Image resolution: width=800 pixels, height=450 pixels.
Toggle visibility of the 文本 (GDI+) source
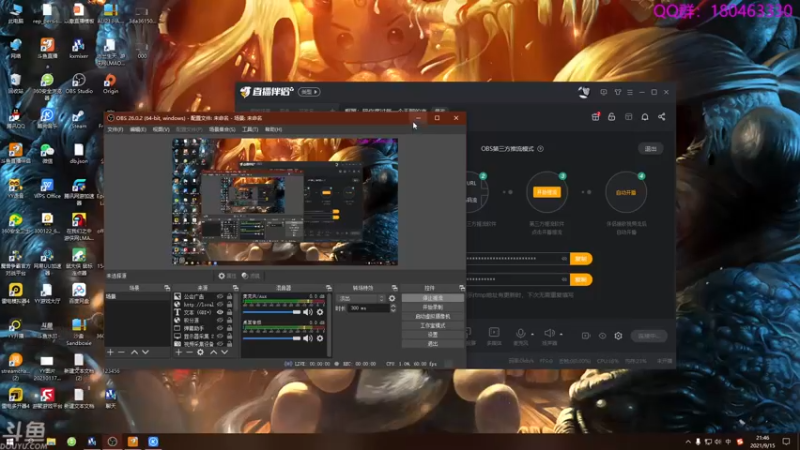click(220, 312)
